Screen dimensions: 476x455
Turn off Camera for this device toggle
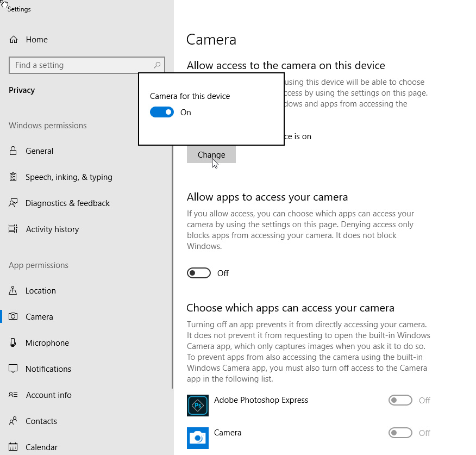click(161, 113)
